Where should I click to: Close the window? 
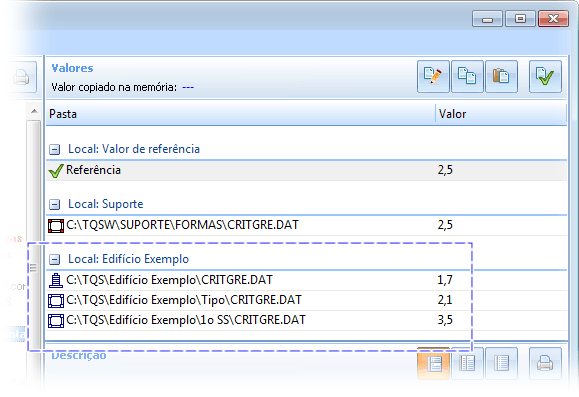553,19
